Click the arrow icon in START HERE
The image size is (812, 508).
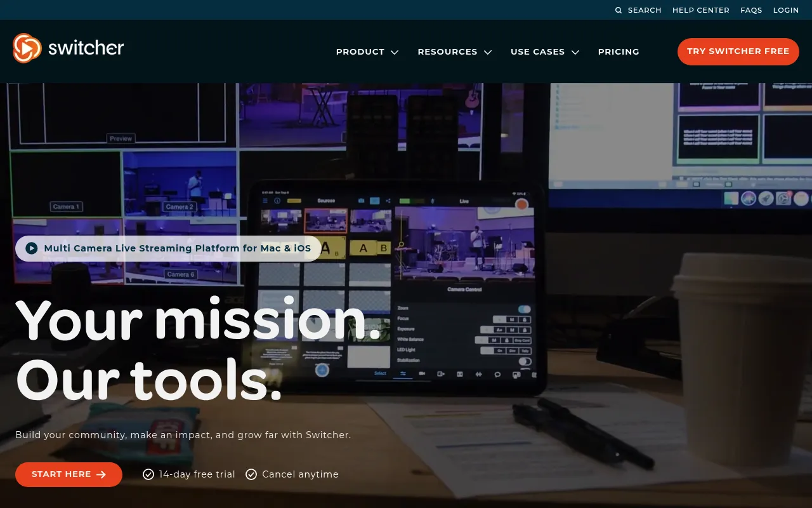101,474
